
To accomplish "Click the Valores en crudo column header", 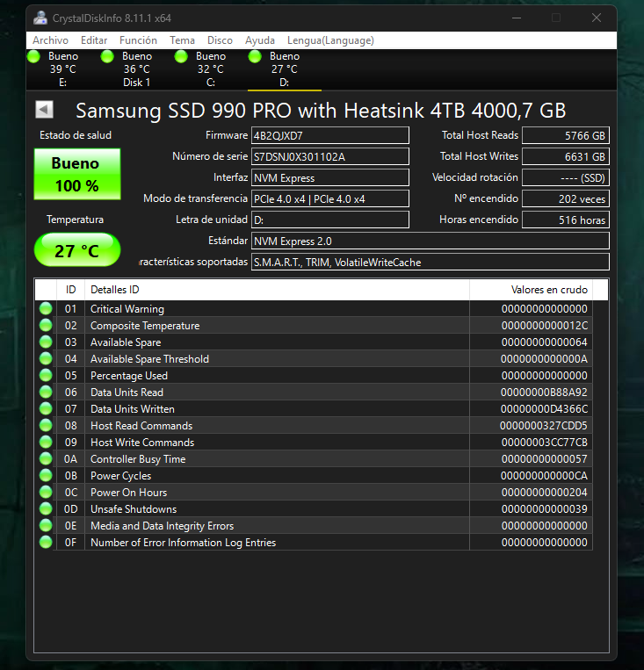I will 532,290.
